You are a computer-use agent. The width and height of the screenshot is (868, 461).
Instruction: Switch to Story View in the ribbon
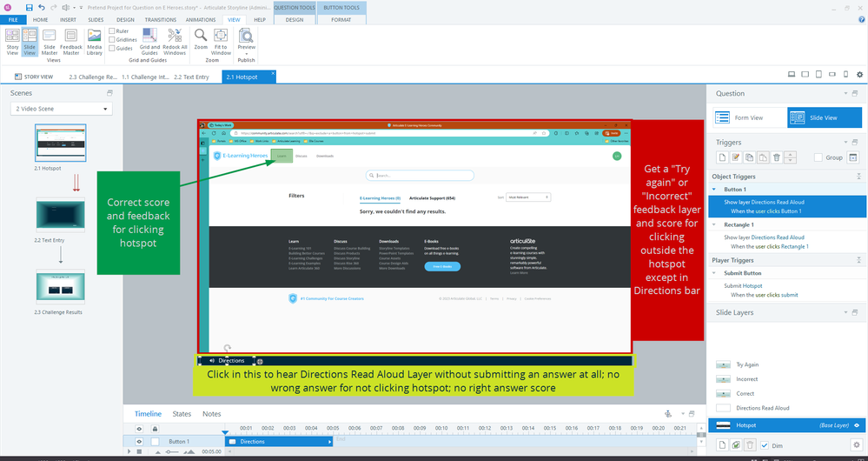pos(12,42)
